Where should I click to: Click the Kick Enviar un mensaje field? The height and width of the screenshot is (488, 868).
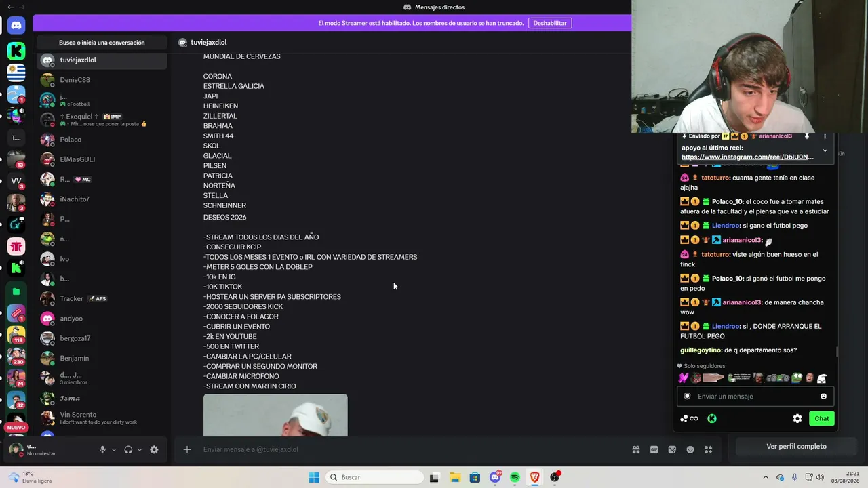point(754,396)
